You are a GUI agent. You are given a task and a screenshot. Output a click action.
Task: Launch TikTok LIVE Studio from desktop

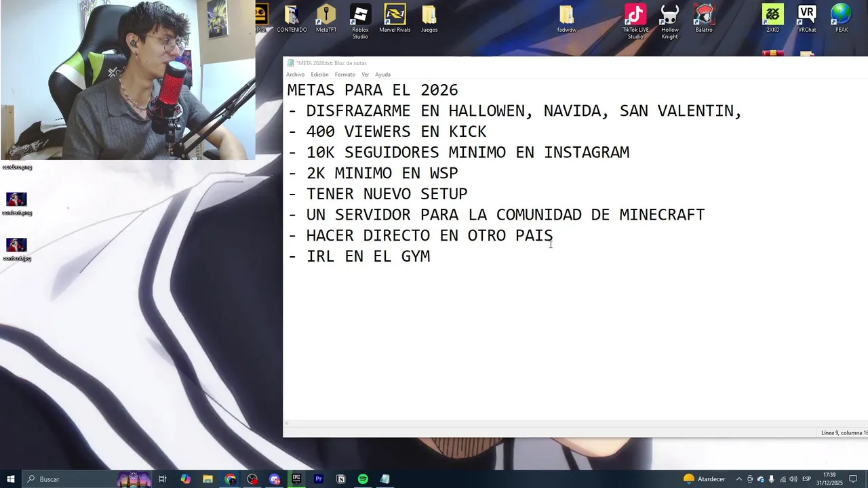tap(635, 22)
